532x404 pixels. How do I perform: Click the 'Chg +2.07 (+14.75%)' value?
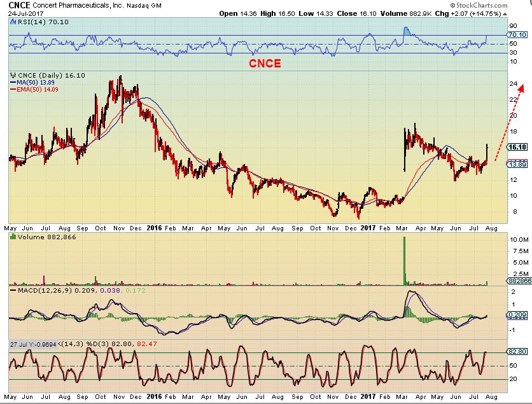(468, 13)
